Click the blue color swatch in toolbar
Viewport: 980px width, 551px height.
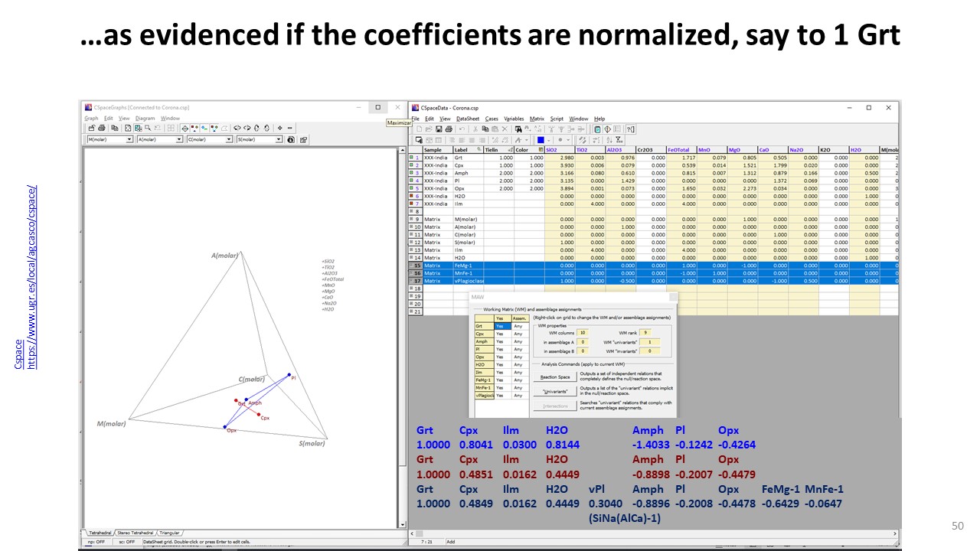540,140
